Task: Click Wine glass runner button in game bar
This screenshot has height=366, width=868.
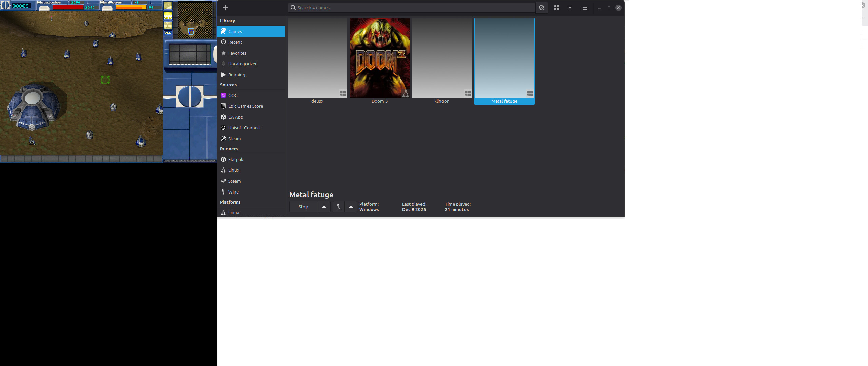Action: tap(338, 207)
